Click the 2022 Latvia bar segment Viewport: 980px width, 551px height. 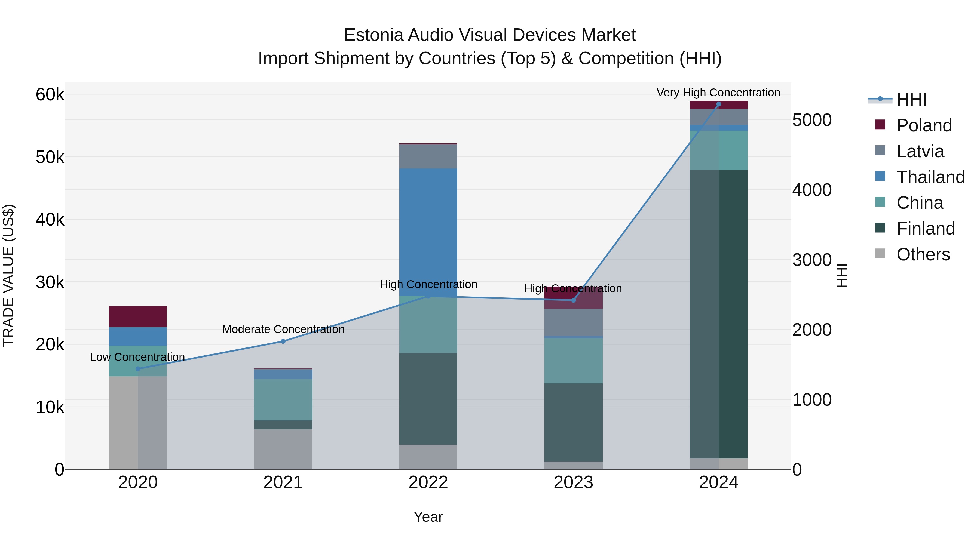coord(428,156)
